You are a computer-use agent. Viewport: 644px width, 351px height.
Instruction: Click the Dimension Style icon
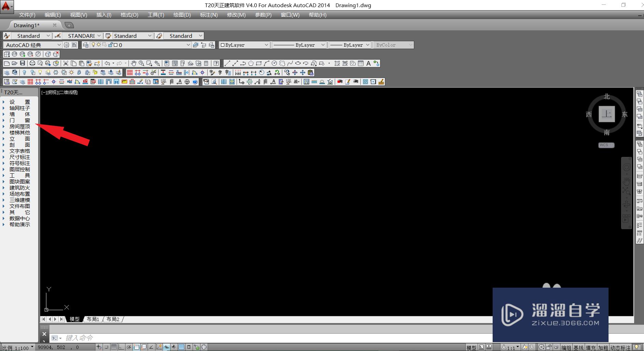(x=58, y=36)
